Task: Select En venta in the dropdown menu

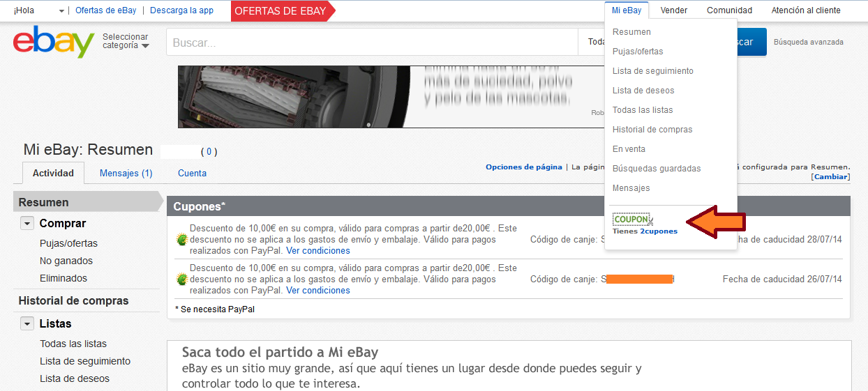Action: tap(629, 149)
